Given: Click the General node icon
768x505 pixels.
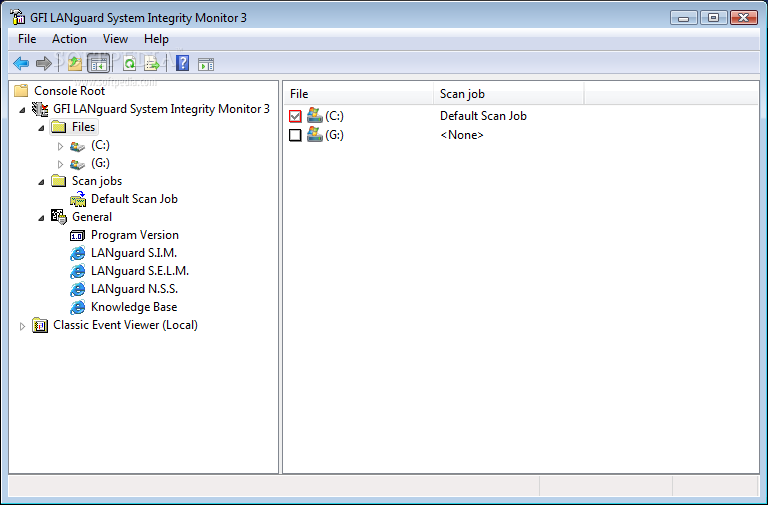Looking at the screenshot, I should (59, 217).
